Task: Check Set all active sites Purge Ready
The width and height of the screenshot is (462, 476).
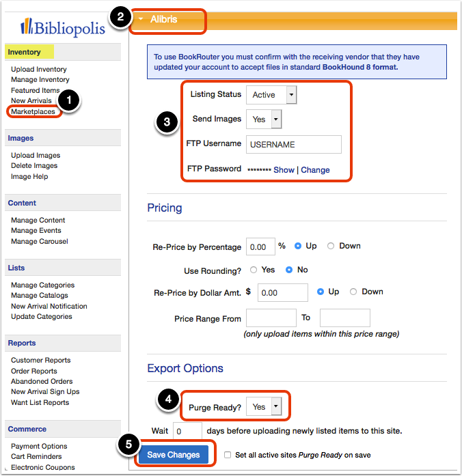Action: [x=228, y=455]
